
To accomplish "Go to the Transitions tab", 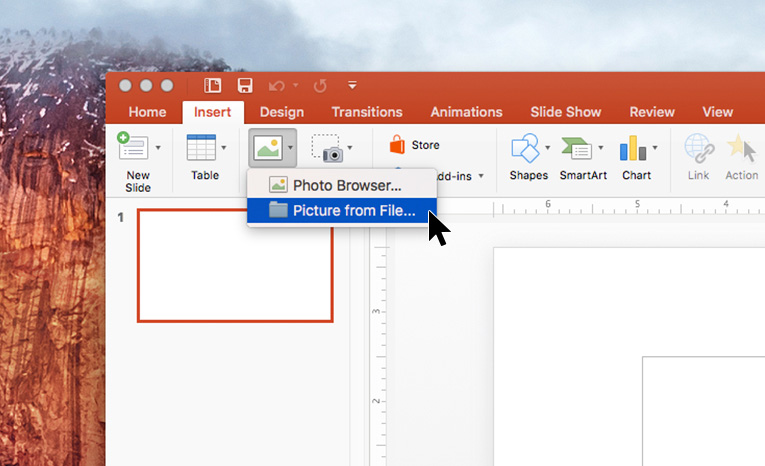I will (367, 112).
